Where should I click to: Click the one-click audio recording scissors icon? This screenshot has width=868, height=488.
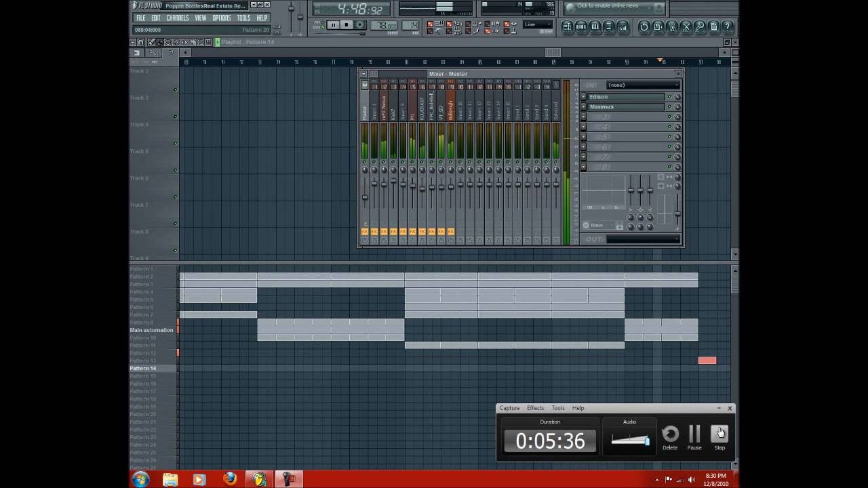[686, 26]
